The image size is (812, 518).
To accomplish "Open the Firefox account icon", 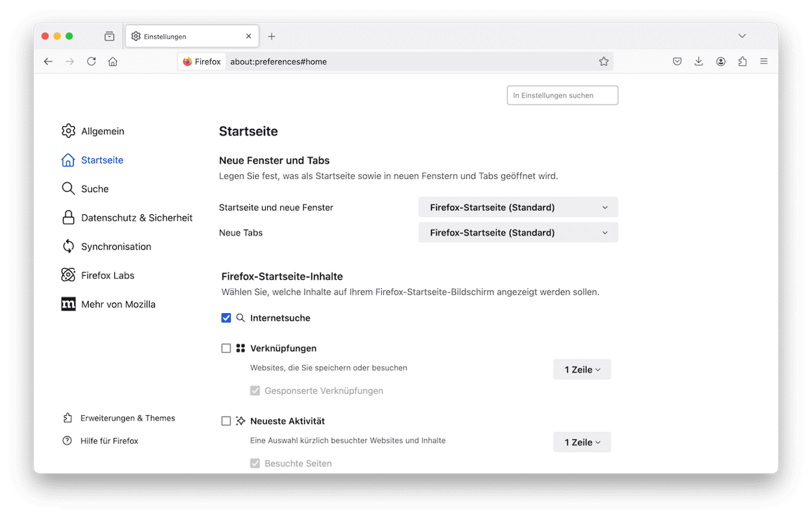I will click(x=721, y=61).
